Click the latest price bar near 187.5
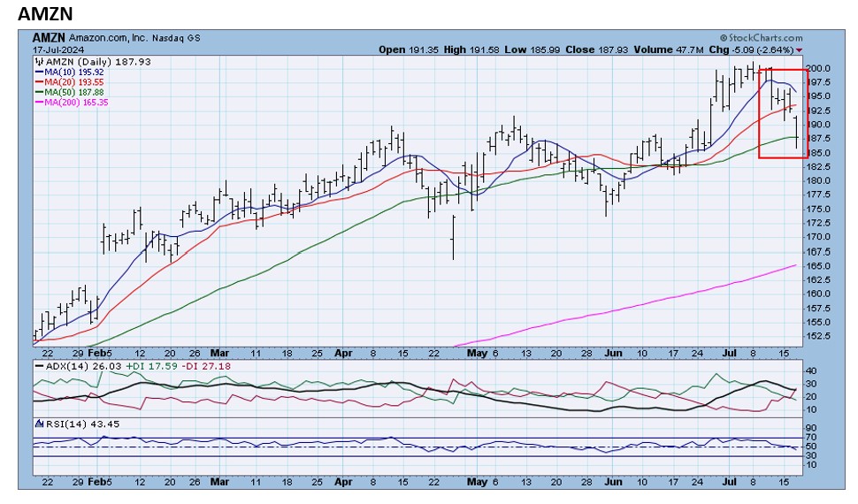858x504 pixels. tap(796, 132)
